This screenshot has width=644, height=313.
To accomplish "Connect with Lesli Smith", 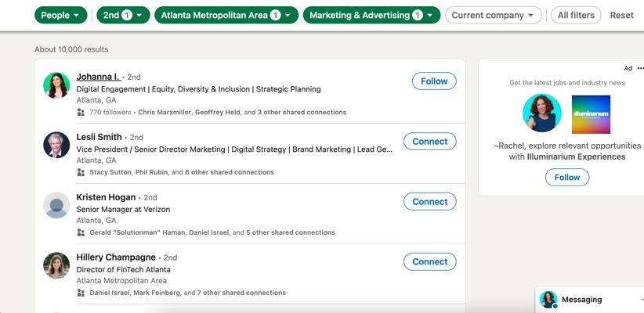I will coord(429,142).
